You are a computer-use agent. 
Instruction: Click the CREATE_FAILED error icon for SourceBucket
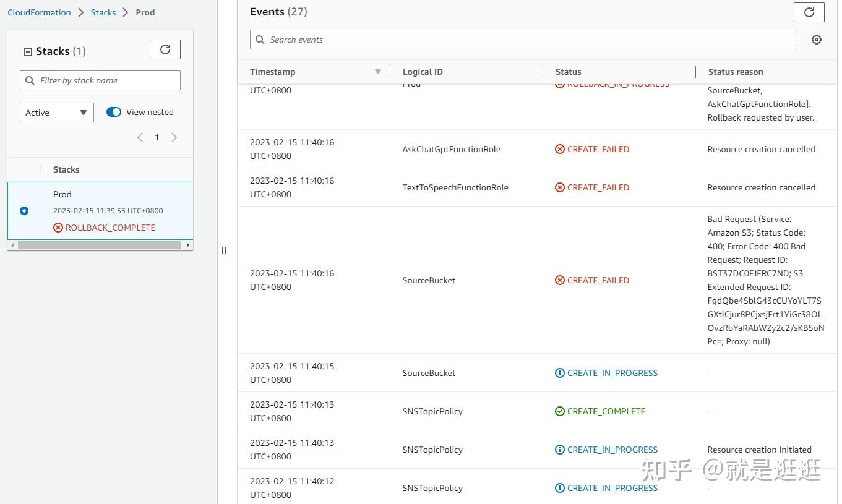coord(560,280)
